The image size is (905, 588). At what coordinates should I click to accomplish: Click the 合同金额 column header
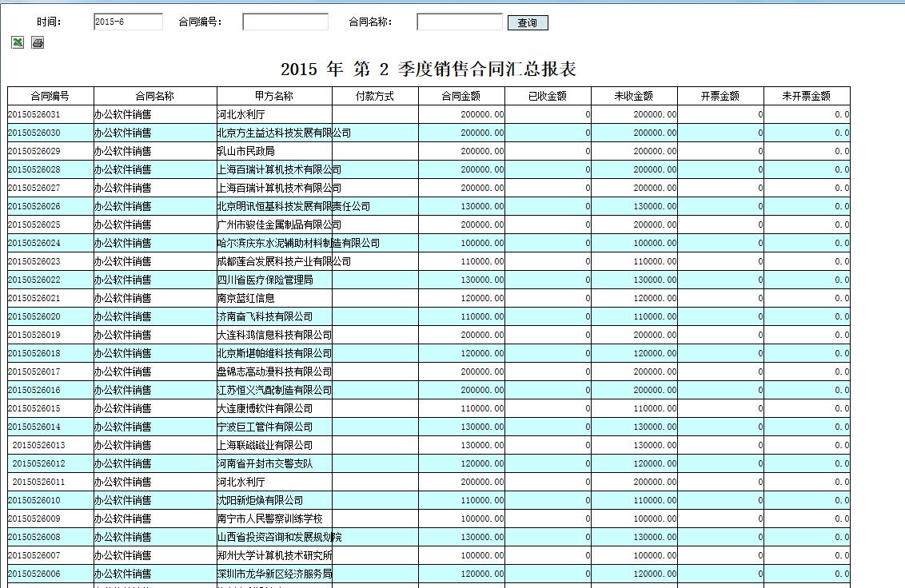[461, 96]
